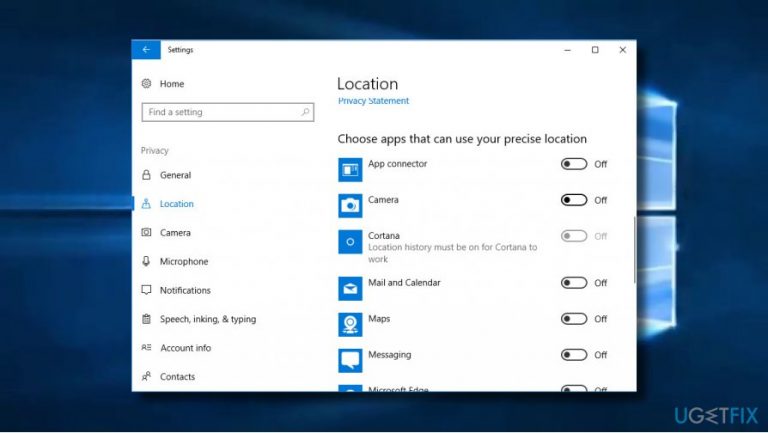Click the Speech, inking, & typing icon

[146, 319]
